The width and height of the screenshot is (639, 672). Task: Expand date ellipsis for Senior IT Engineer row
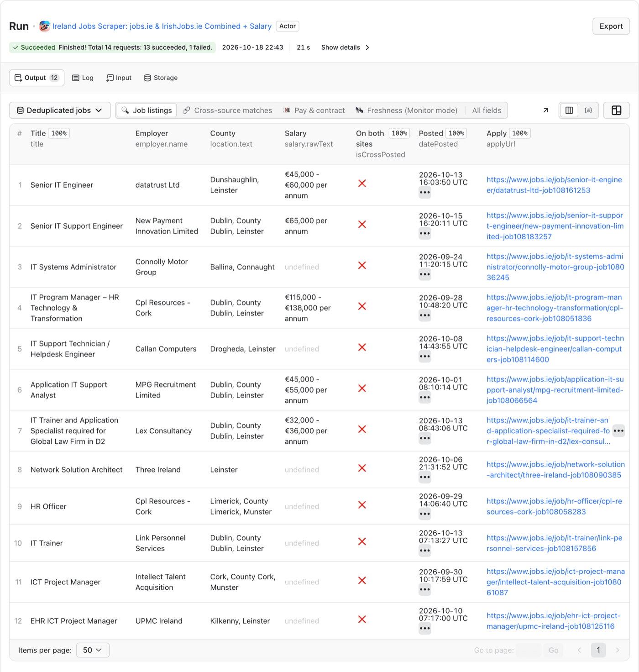[x=424, y=192]
